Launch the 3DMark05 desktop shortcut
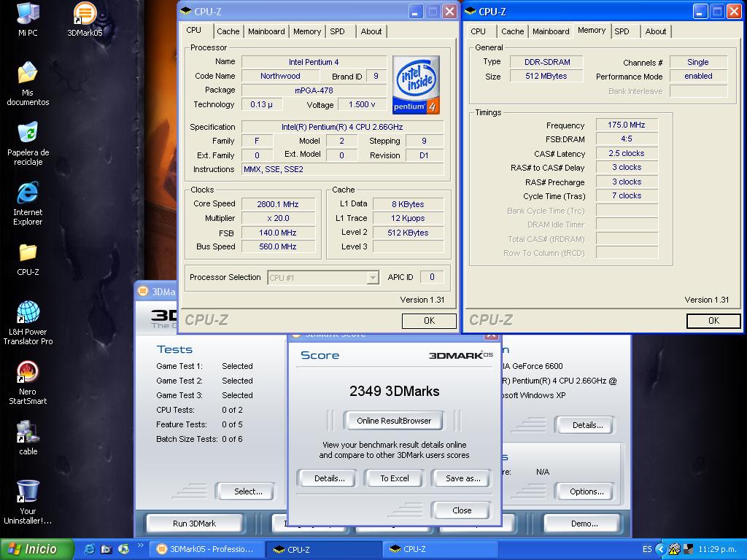The image size is (747, 560). 85,19
